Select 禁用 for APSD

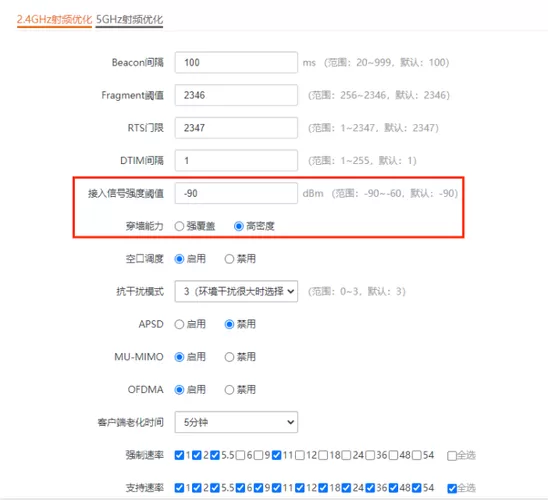[229, 324]
